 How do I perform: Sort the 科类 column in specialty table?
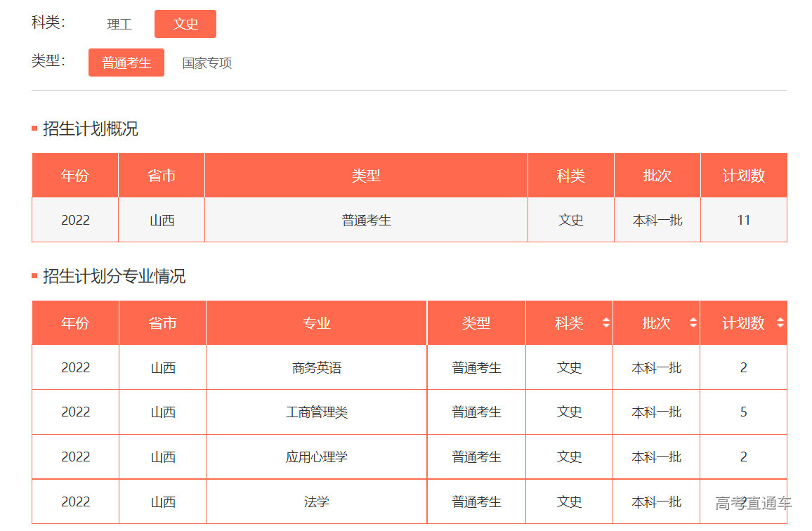pos(570,322)
